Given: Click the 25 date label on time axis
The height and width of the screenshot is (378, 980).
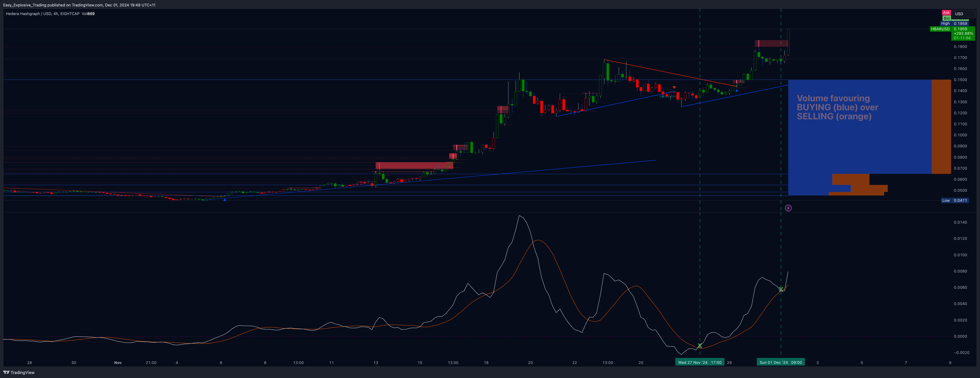Looking at the screenshot, I should coord(641,363).
